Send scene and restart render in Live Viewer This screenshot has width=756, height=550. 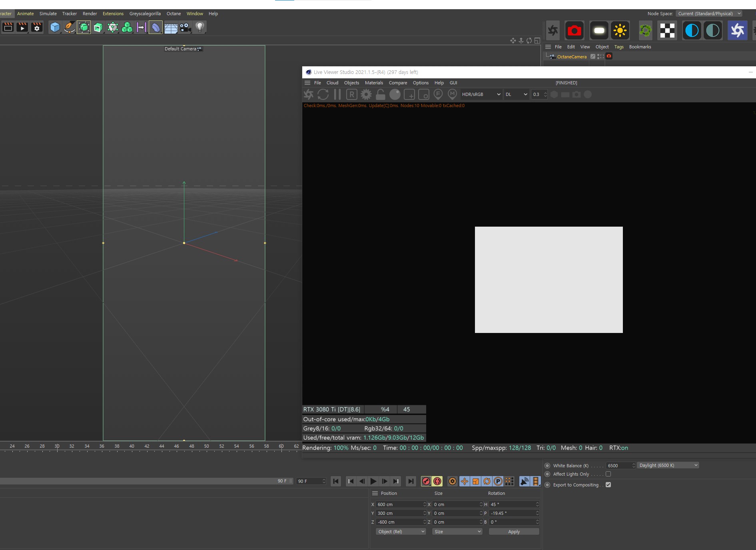click(x=309, y=94)
